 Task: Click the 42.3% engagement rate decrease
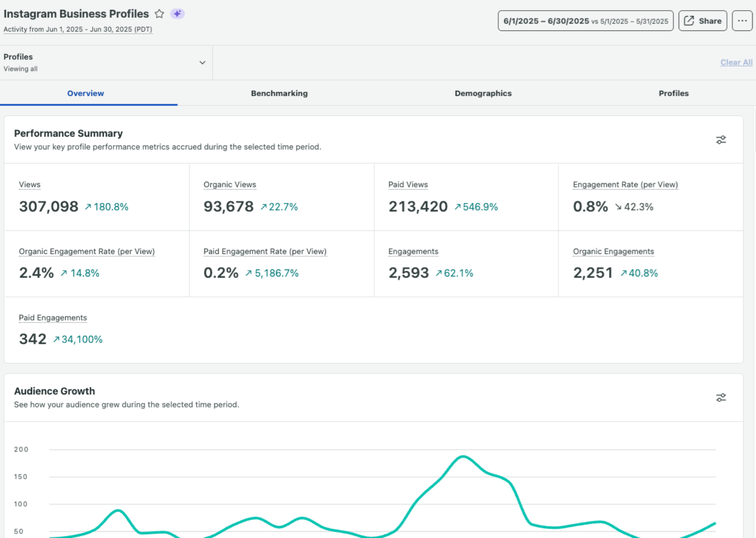[x=634, y=207]
